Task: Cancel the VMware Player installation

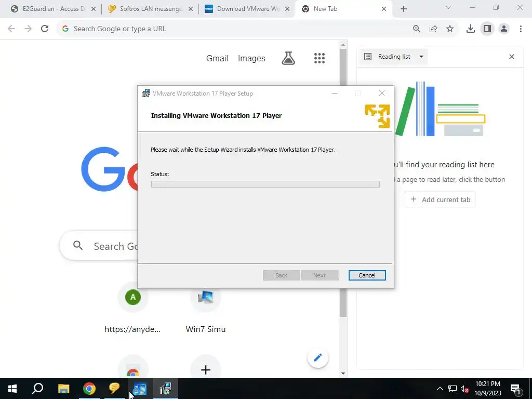Action: [x=367, y=275]
